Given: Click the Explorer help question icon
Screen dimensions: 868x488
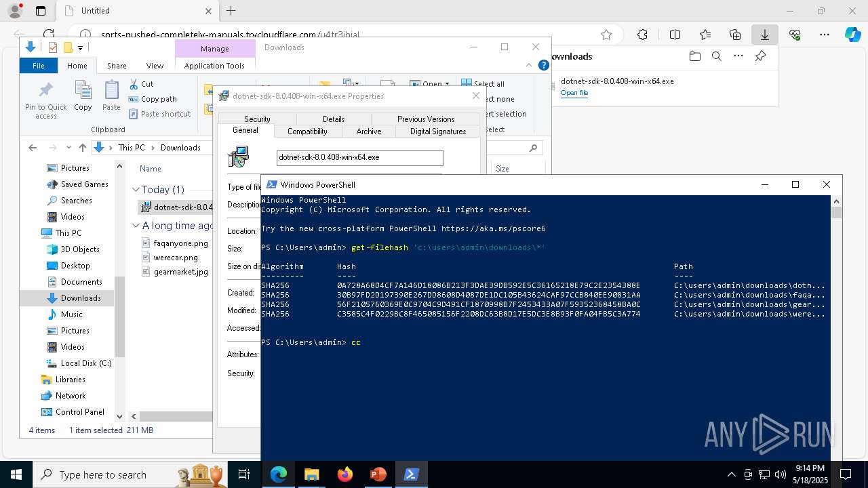Looking at the screenshot, I should click(543, 66).
